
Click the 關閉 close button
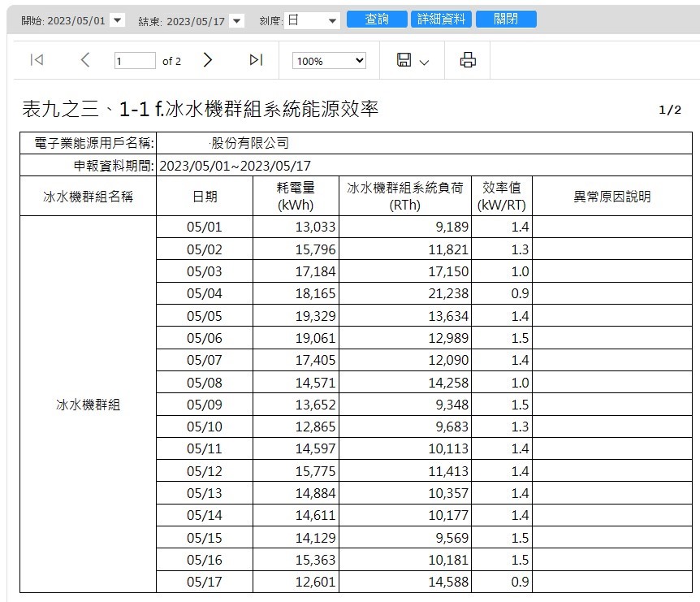coord(506,19)
